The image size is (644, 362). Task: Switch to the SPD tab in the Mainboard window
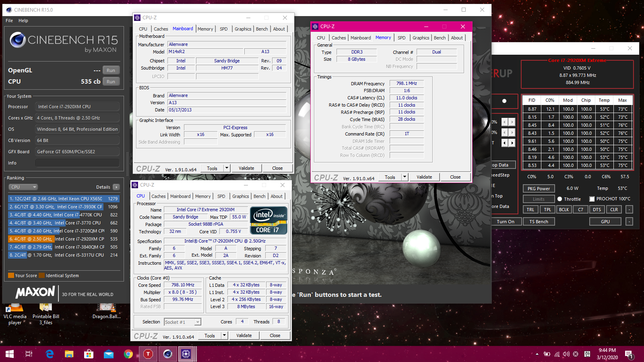pos(223,29)
